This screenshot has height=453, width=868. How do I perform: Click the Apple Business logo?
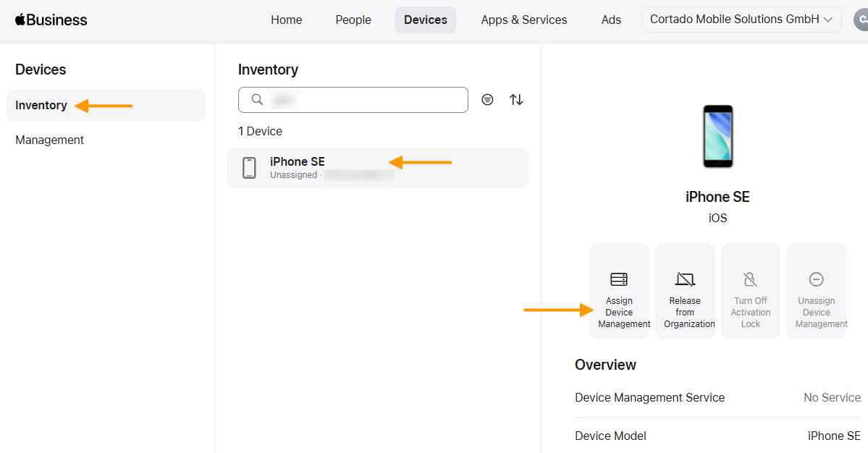coord(51,20)
